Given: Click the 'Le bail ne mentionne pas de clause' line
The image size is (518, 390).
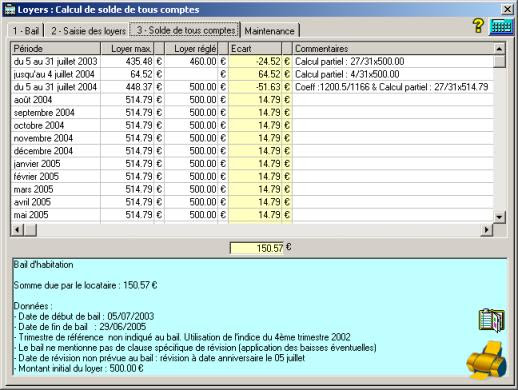Looking at the screenshot, I should pyautogui.click(x=195, y=348).
